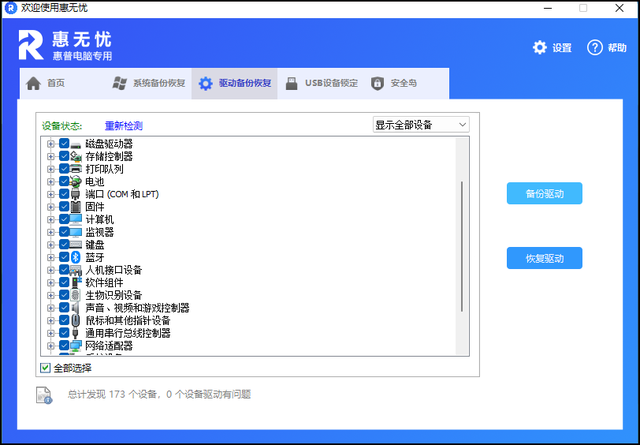The height and width of the screenshot is (445, 640).
Task: Expand the 监视器 tree node
Action: point(51,232)
